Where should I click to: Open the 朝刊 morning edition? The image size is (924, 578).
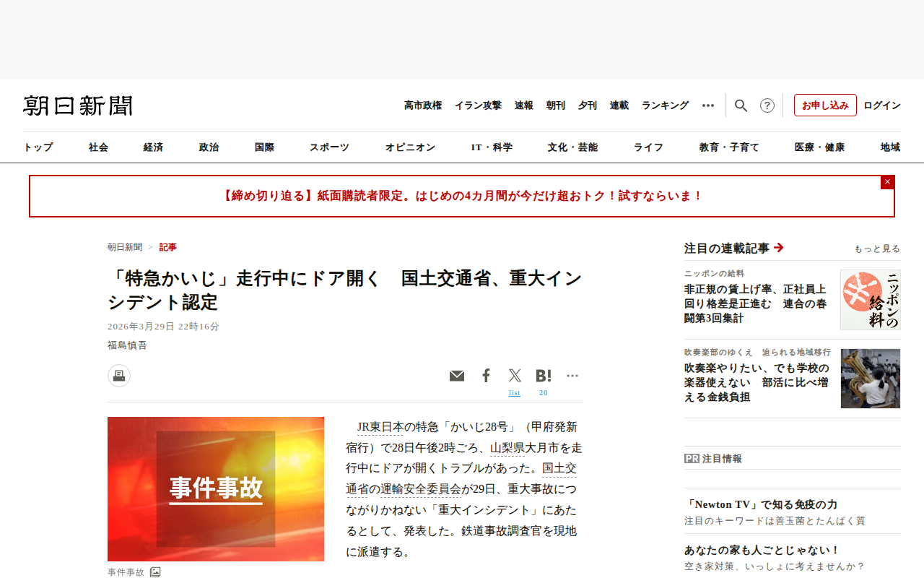556,105
